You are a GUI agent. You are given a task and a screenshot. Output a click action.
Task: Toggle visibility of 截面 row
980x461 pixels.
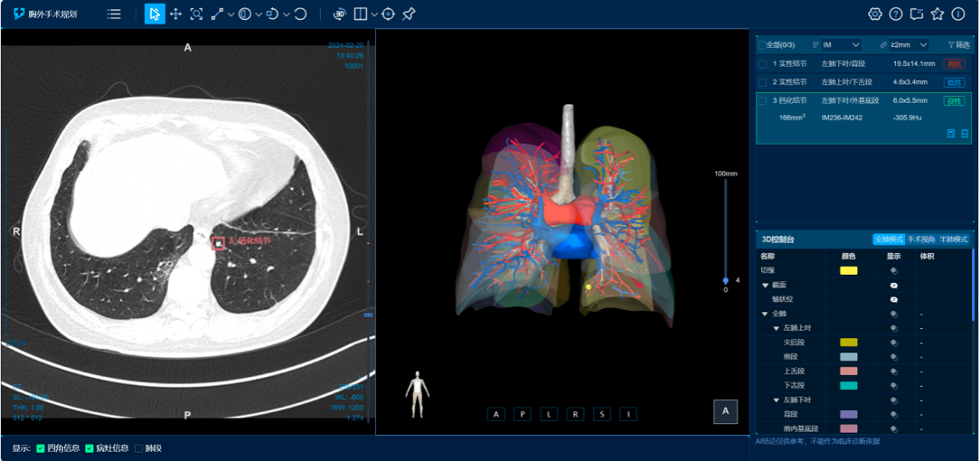click(893, 285)
